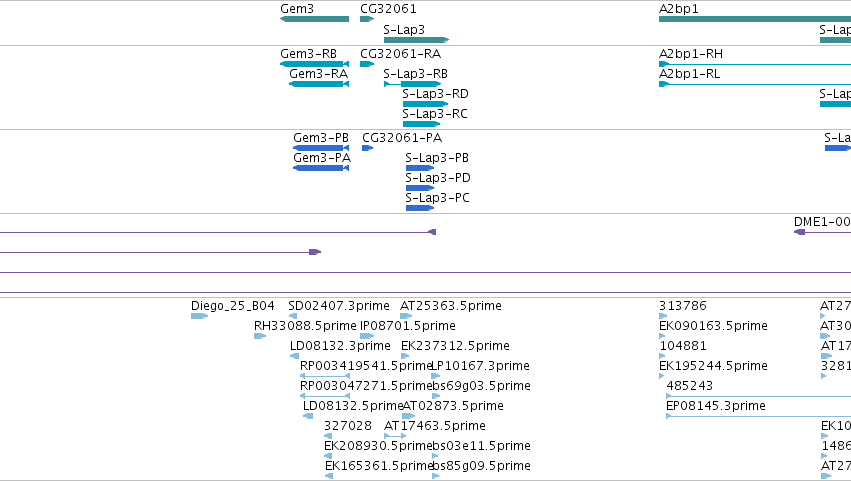851x481 pixels.
Task: Select the LD08132.3prime EST
Action: (294, 356)
